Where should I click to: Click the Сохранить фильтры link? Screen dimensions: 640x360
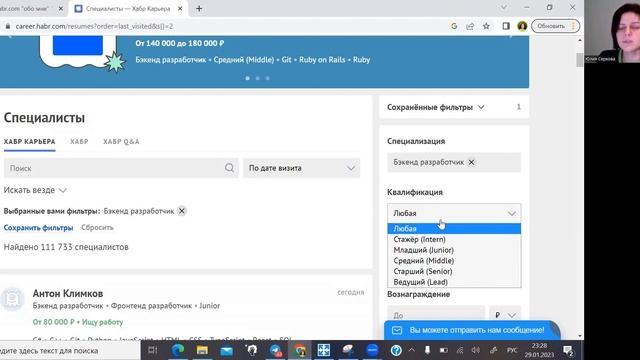38,228
